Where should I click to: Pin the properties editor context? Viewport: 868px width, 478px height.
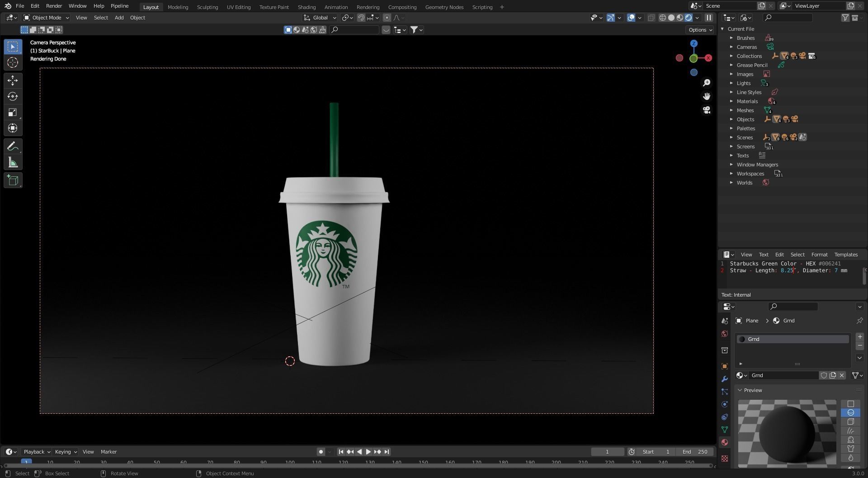[x=859, y=321]
